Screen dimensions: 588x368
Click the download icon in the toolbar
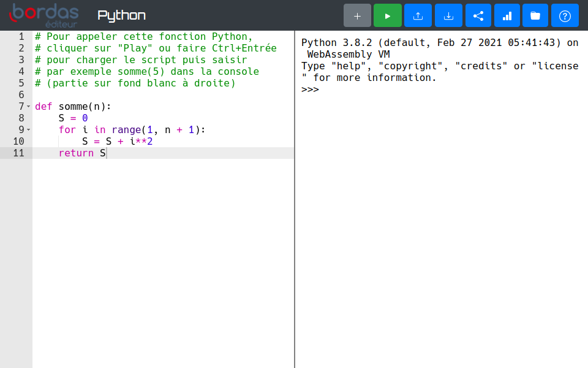[x=448, y=15]
